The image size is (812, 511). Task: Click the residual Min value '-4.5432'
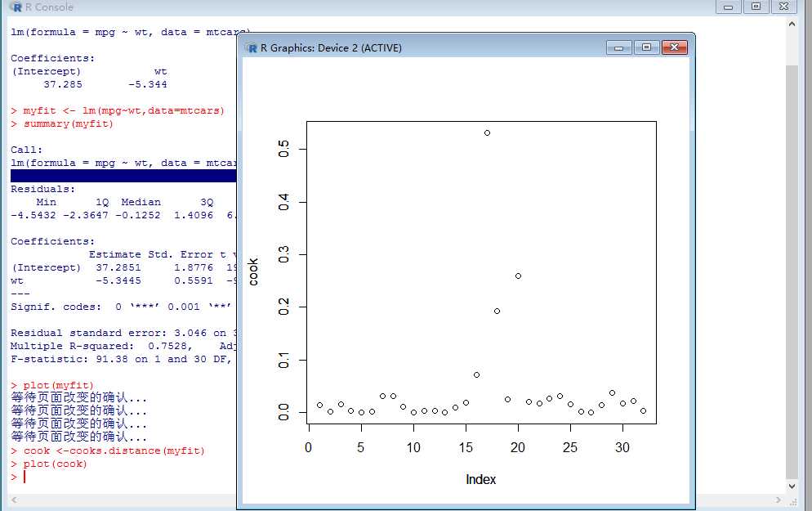(33, 215)
